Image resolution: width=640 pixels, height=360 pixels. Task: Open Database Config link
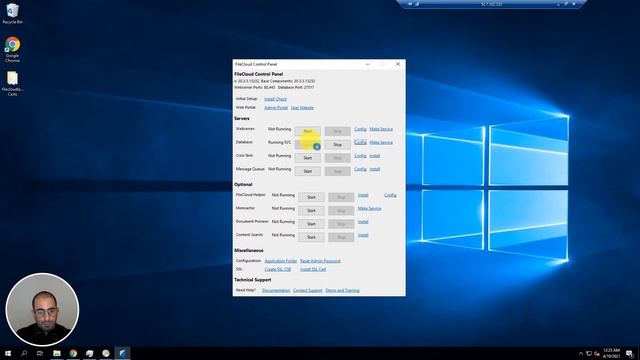coord(360,142)
